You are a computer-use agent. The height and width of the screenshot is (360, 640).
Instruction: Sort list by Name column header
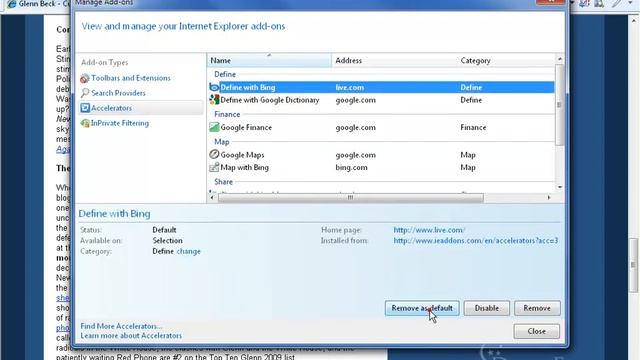point(269,60)
